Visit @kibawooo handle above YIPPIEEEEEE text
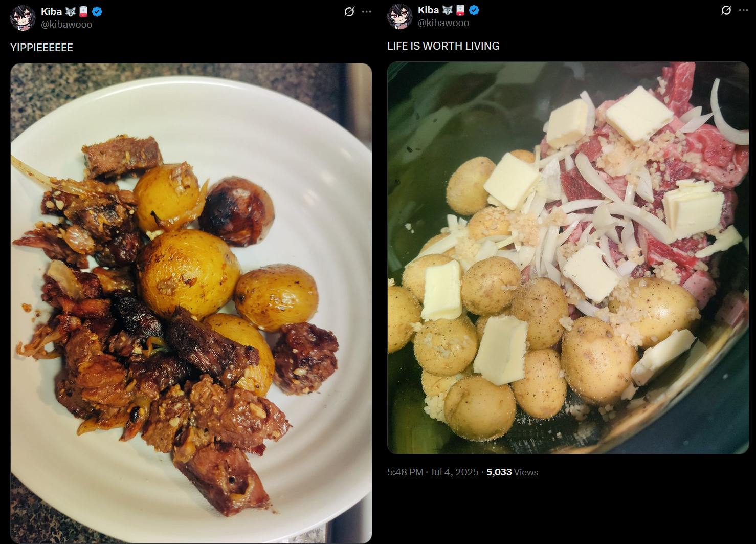 [66, 25]
